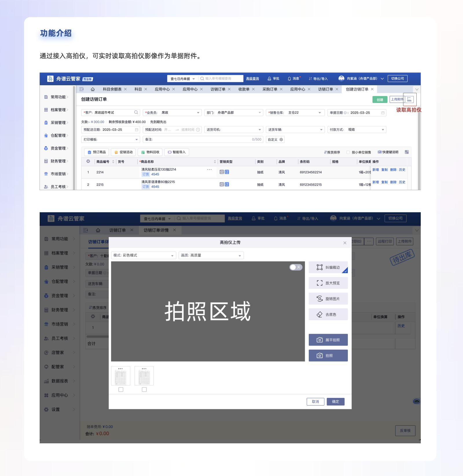Click the 读取高拍仪 scanner icon

click(409, 99)
